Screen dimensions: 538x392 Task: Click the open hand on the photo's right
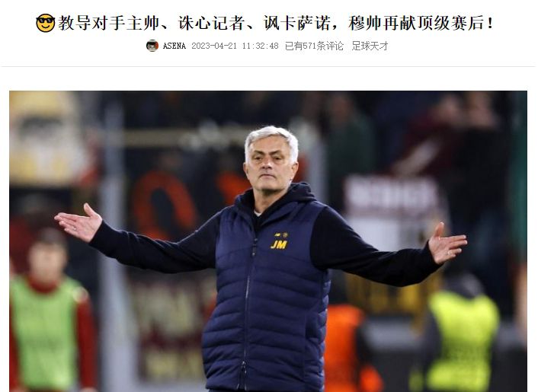pos(447,244)
